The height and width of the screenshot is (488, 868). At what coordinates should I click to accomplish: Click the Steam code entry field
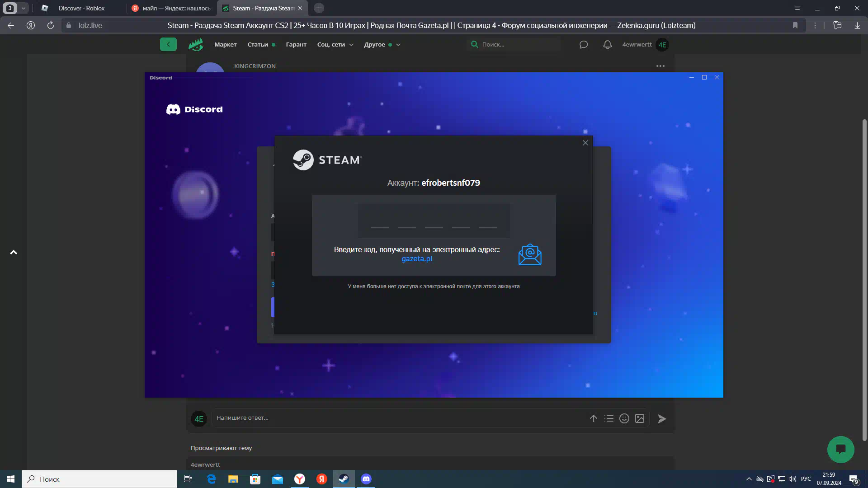click(x=434, y=221)
